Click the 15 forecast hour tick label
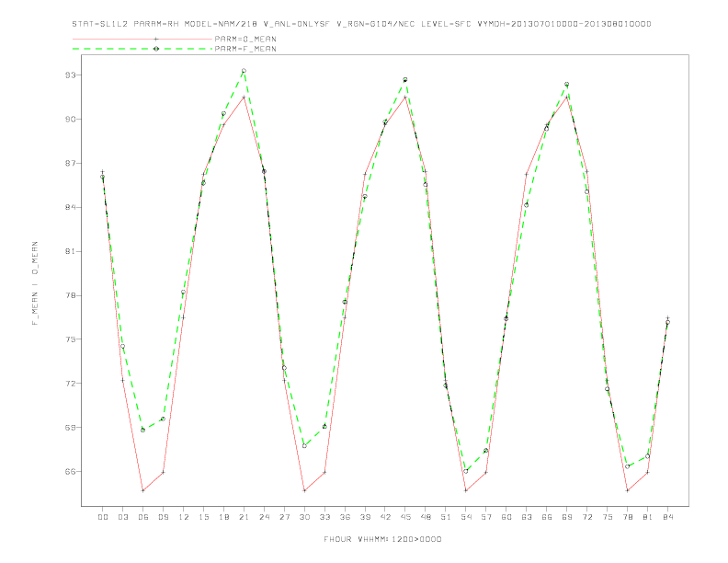This screenshot has height=563, width=728. click(203, 517)
